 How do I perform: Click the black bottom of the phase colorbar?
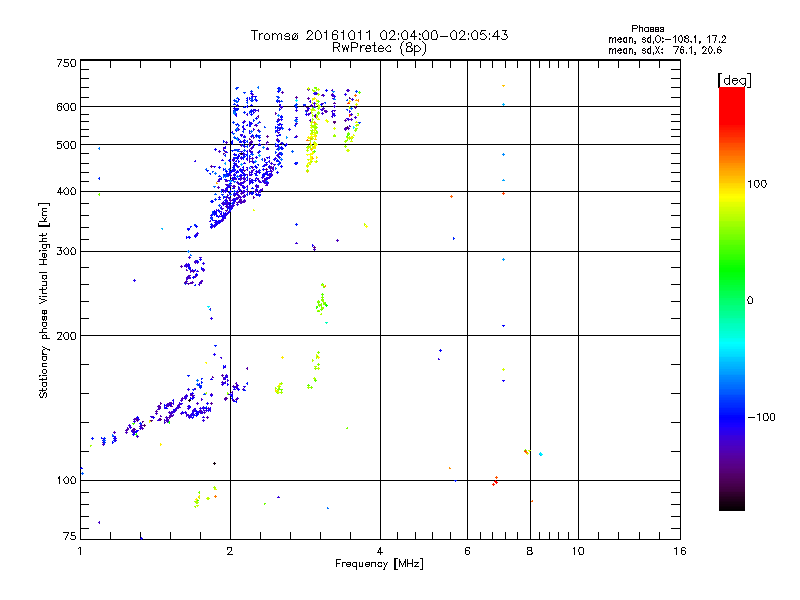tap(732, 503)
